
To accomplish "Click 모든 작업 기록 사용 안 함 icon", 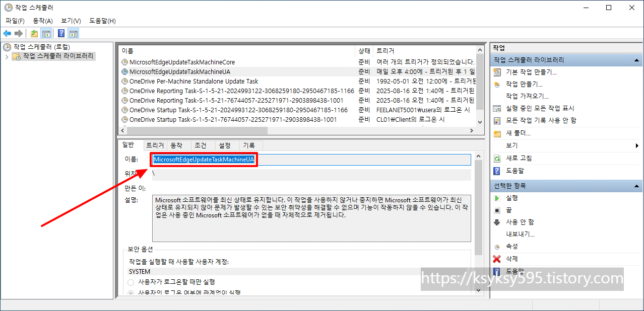I will point(497,121).
